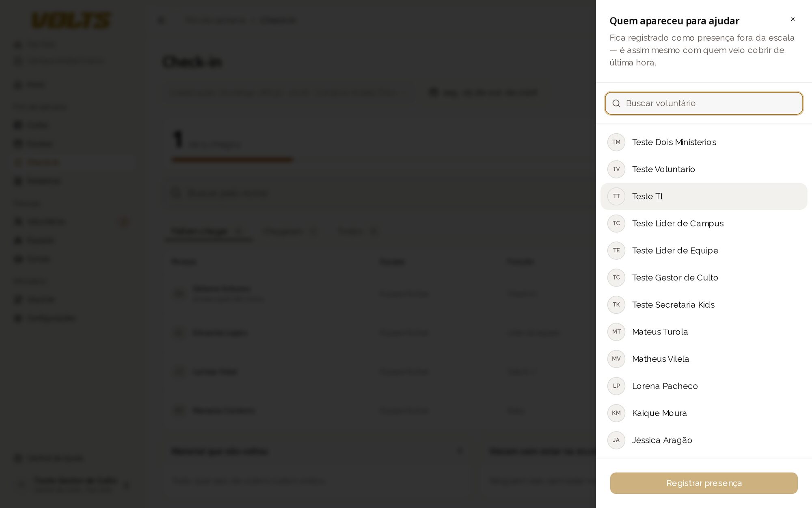Select volunteer Teste Dois Ministerios
This screenshot has width=812, height=508.
(704, 142)
